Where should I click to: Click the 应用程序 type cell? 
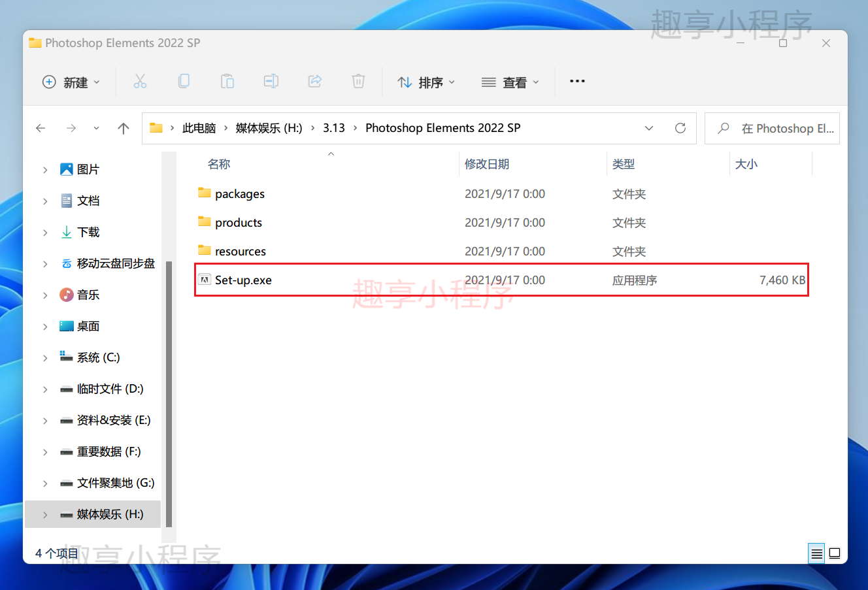tap(635, 280)
